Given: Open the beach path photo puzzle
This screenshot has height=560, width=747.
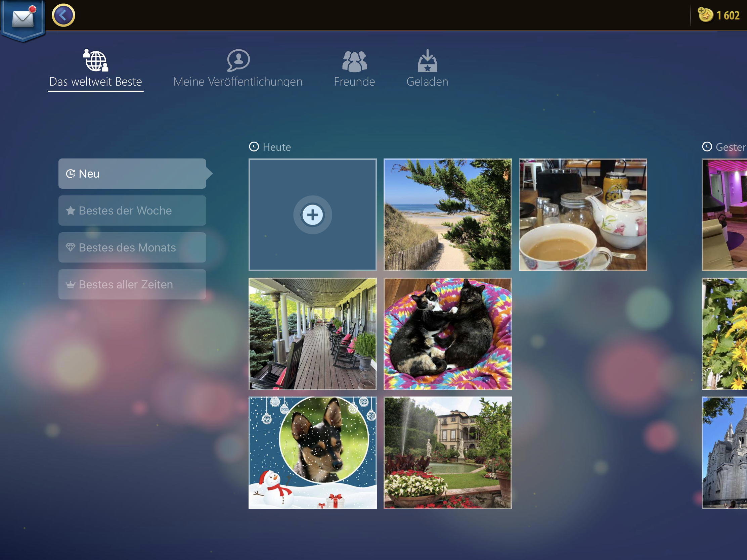Looking at the screenshot, I should (x=447, y=215).
